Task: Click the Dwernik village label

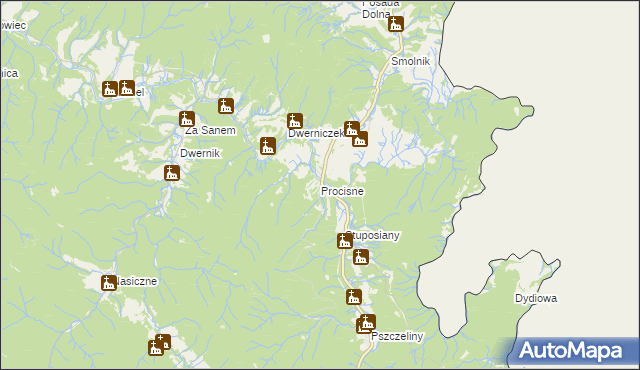Action: click(x=200, y=153)
